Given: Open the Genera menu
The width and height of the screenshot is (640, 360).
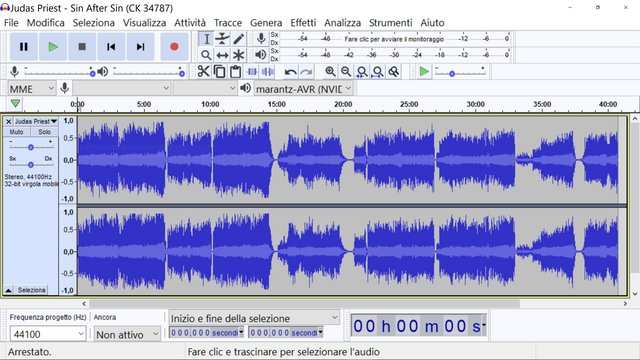Looking at the screenshot, I should 266,23.
